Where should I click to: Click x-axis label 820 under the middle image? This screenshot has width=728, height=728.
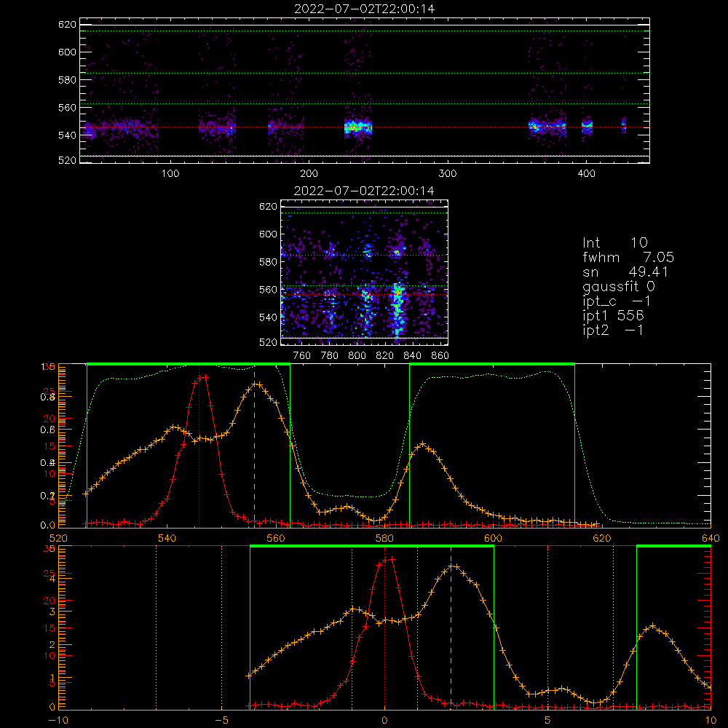(385, 356)
